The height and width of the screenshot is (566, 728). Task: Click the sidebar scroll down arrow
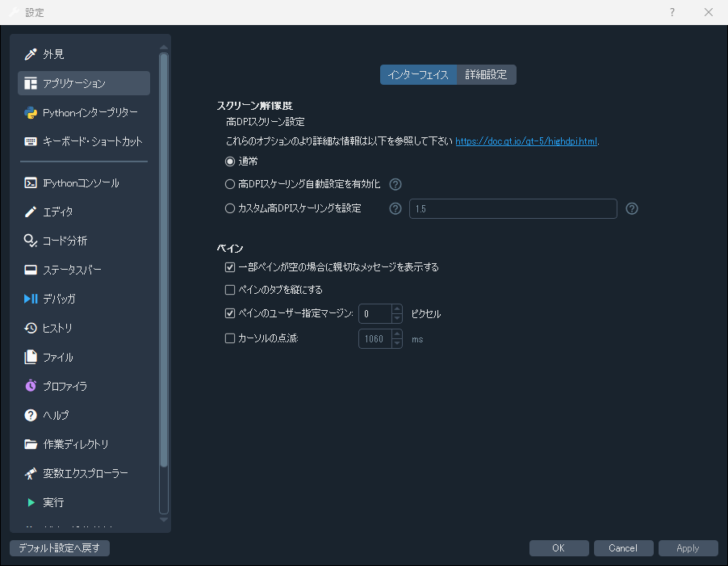click(x=163, y=519)
